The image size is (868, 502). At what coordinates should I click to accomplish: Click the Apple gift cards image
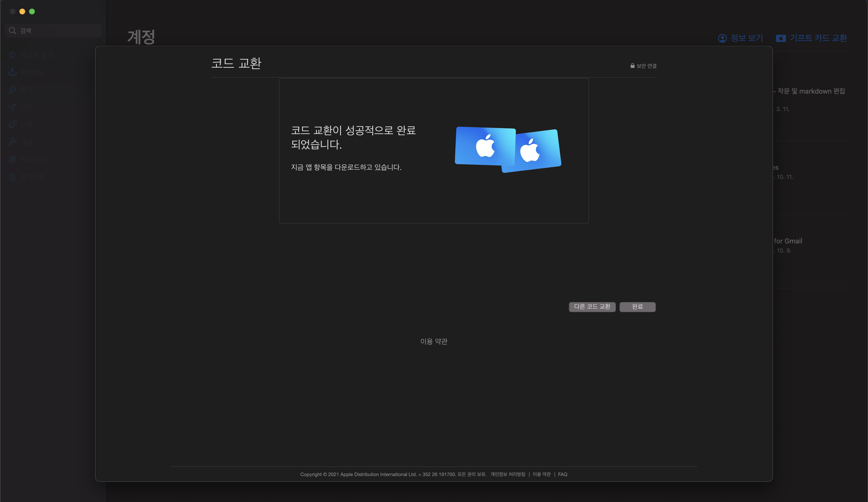coord(508,150)
